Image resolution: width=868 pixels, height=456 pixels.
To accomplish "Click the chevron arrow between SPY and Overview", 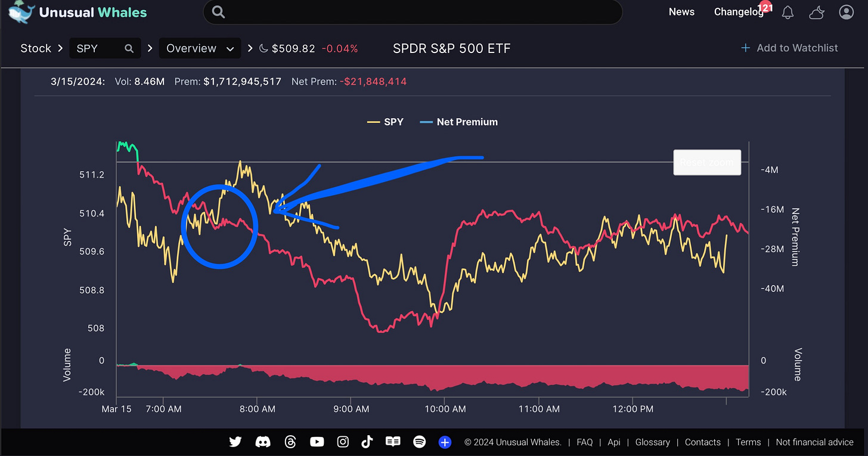I will click(150, 48).
